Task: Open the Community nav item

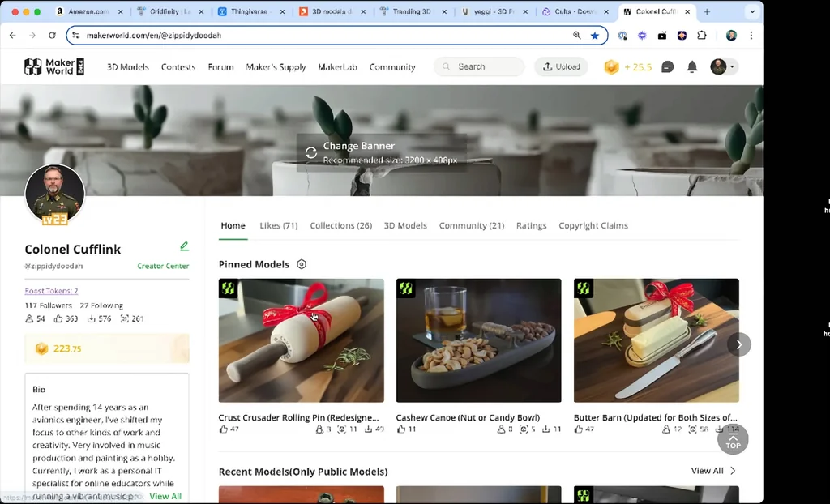Action: click(x=392, y=66)
